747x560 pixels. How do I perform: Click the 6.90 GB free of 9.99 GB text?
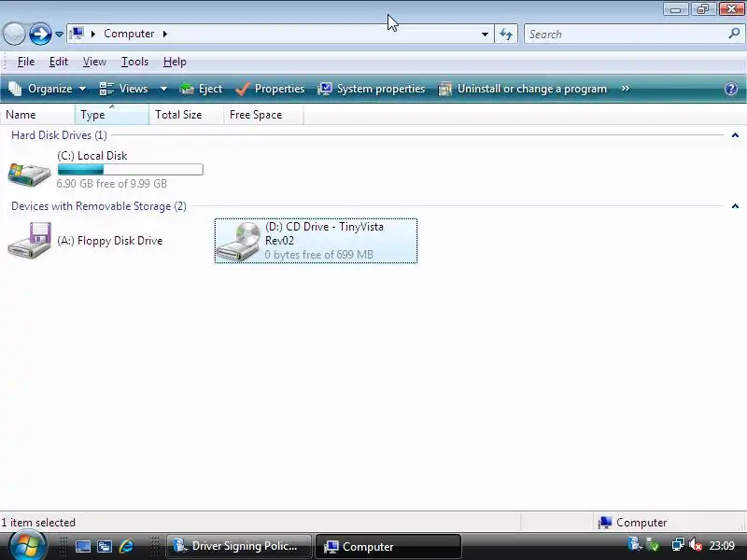(x=111, y=184)
